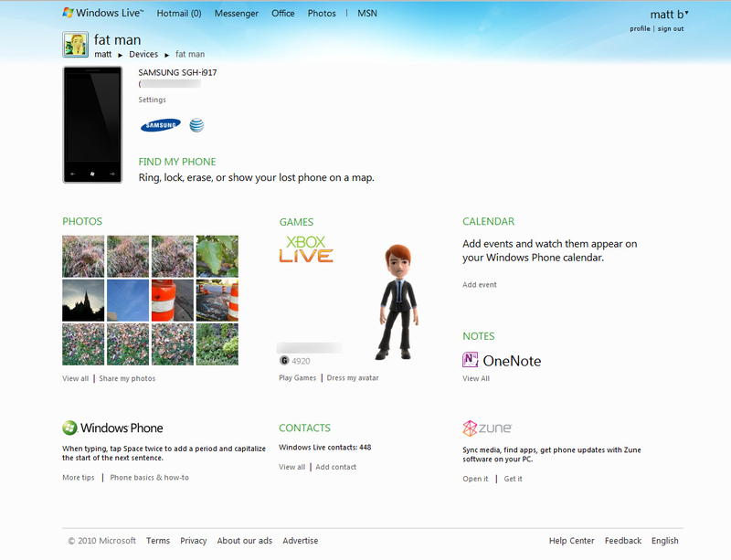The width and height of the screenshot is (731, 560).
Task: Open the close-up orange barrel photo thumbnail
Action: pos(173,301)
